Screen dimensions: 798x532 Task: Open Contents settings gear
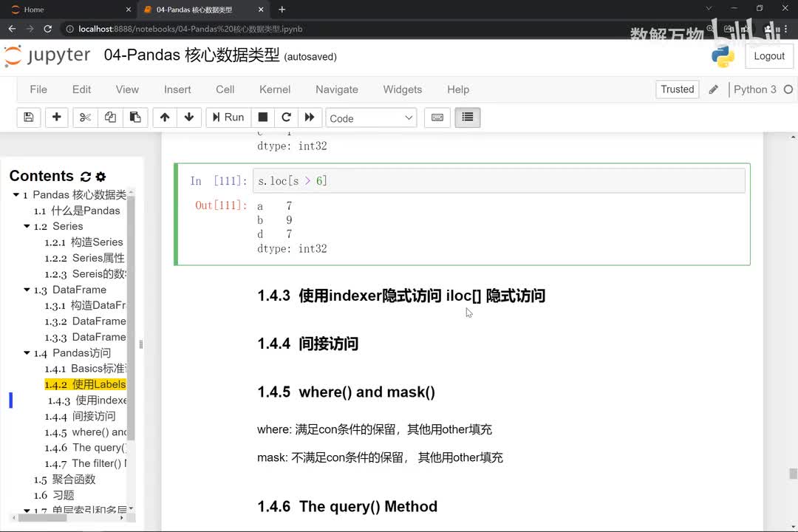coord(100,177)
